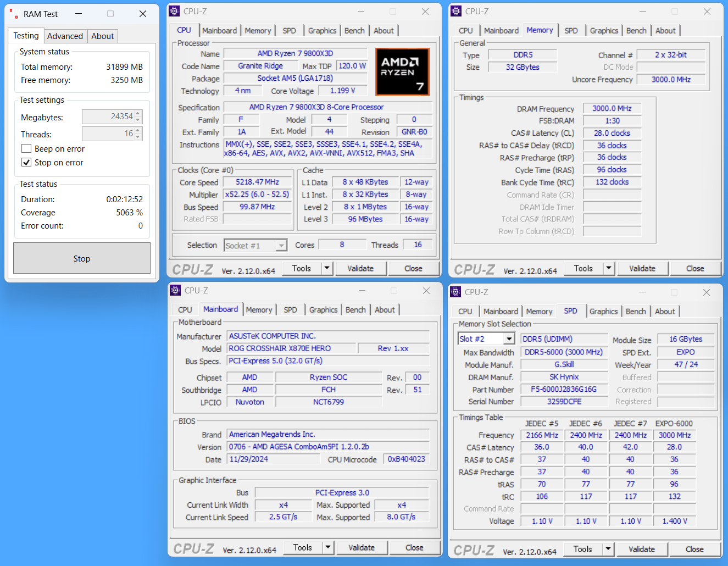Open SPD tab in Mainboard window
Image resolution: width=728 pixels, height=566 pixels.
(x=290, y=310)
